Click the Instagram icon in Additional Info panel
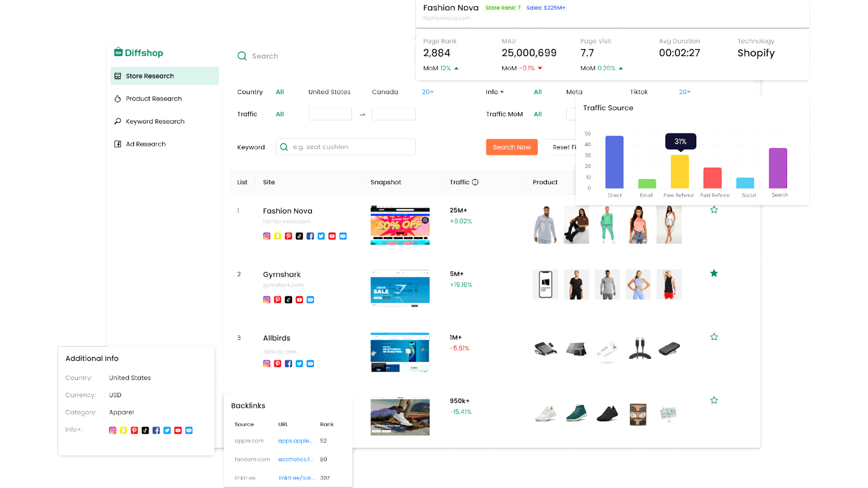Screen dimensions: 868x488 112,430
